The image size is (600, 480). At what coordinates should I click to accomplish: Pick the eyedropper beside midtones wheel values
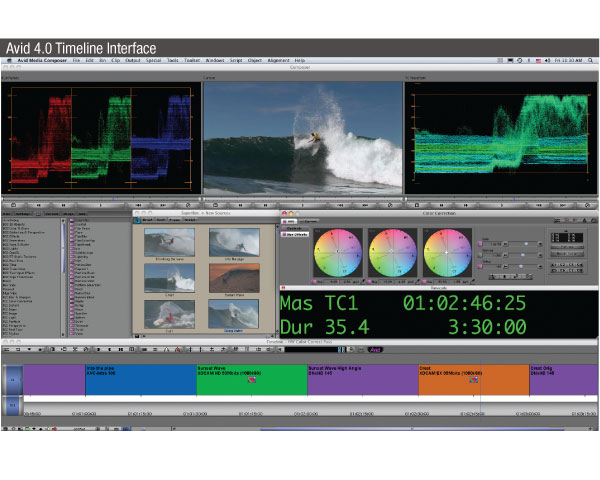tap(417, 282)
